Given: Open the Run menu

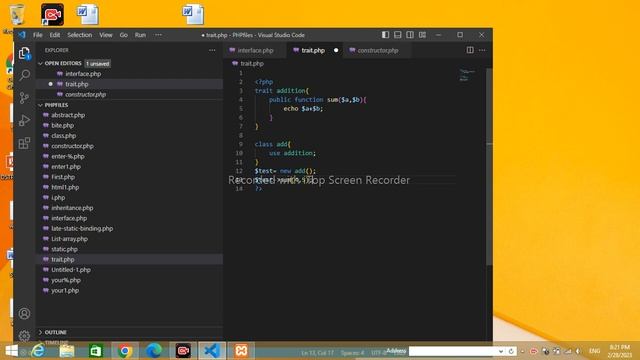Looking at the screenshot, I should (x=140, y=35).
